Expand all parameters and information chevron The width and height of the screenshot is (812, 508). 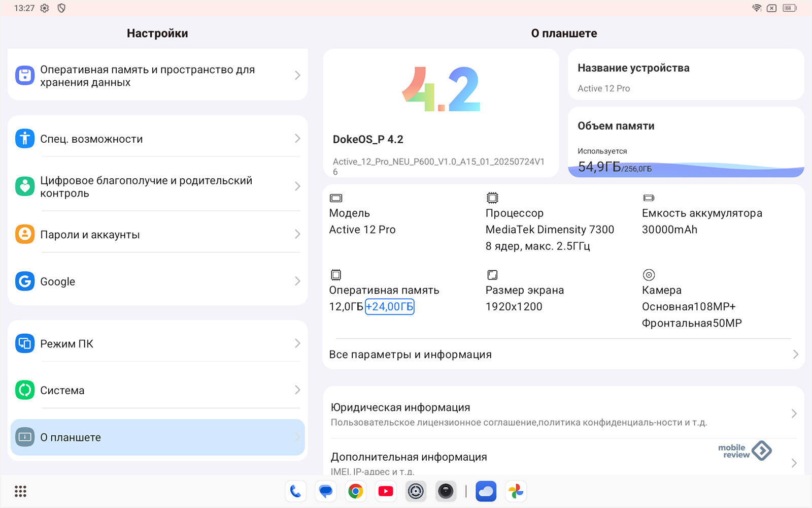(795, 354)
